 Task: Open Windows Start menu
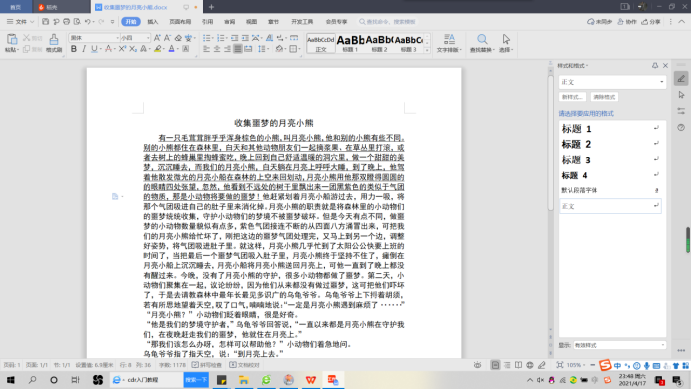pyautogui.click(x=11, y=380)
